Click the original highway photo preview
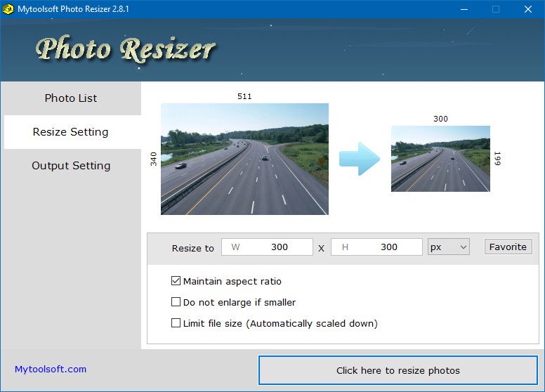 click(x=244, y=159)
